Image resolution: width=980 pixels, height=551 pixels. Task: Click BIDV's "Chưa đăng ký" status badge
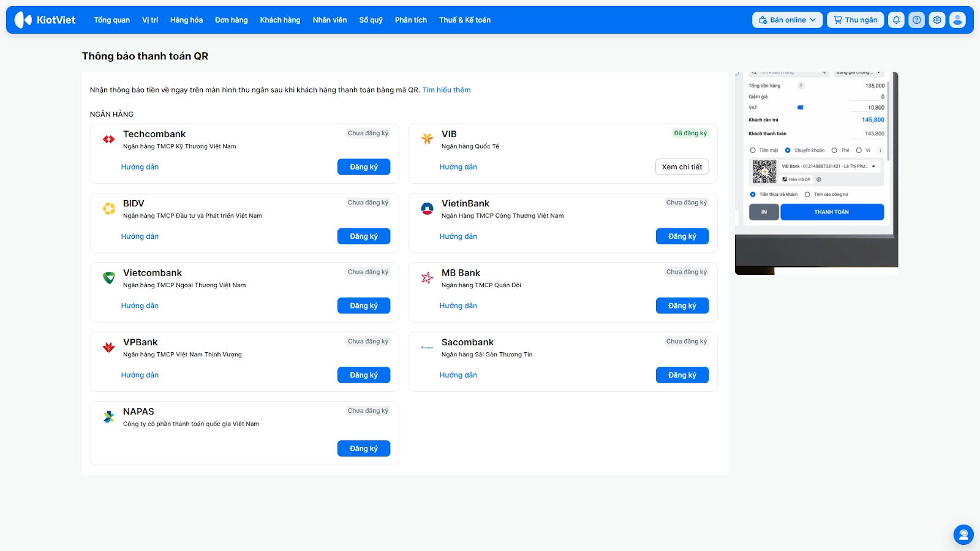tap(368, 203)
